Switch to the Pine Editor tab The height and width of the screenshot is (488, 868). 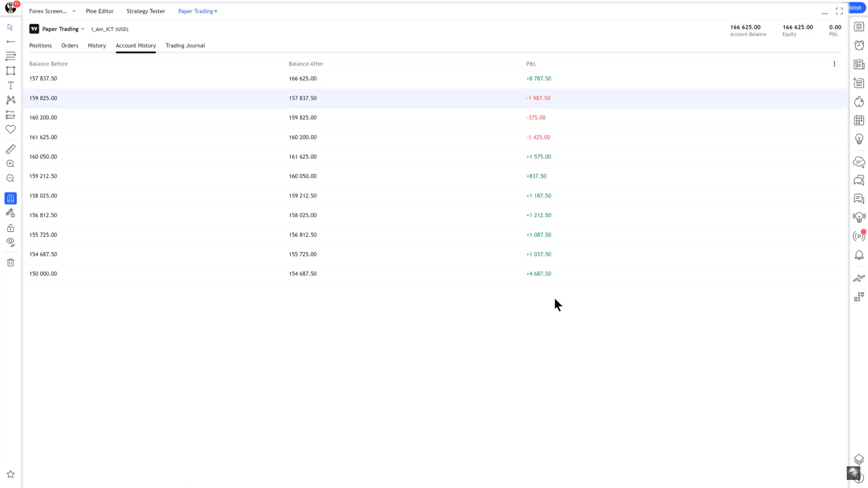pos(100,11)
